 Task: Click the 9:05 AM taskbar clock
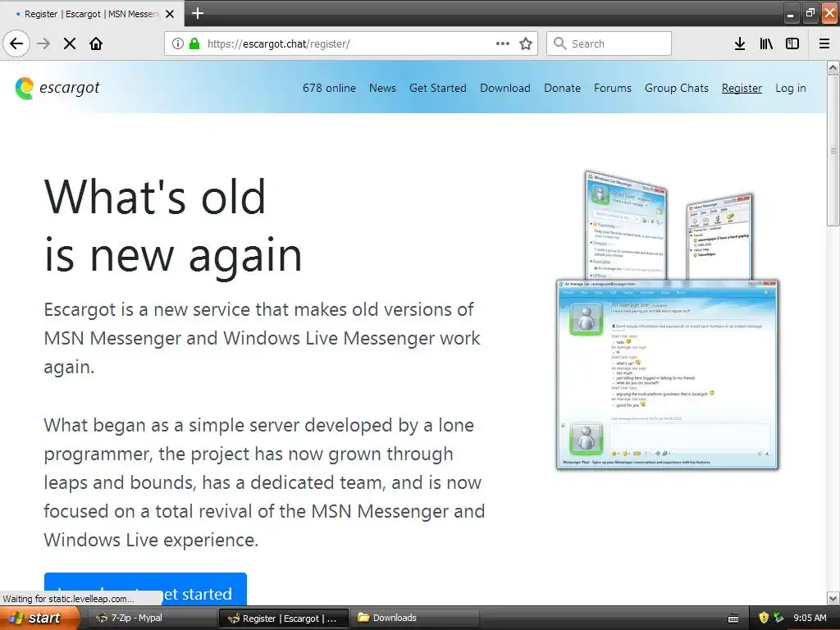(x=810, y=618)
